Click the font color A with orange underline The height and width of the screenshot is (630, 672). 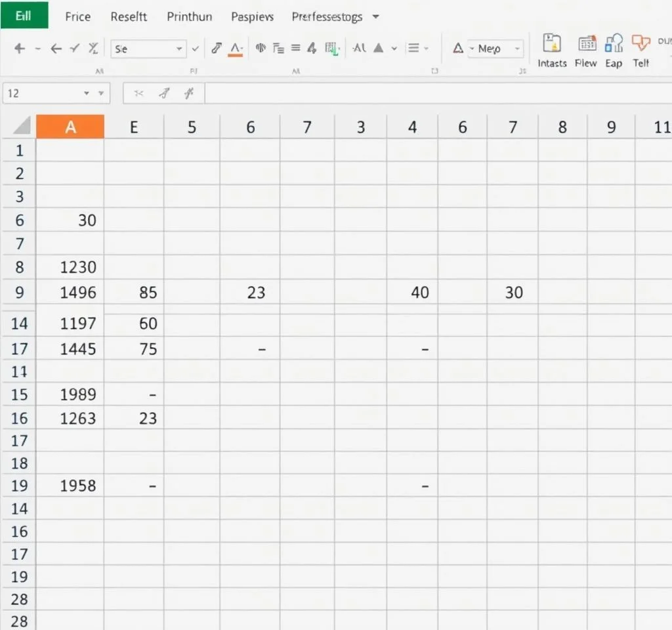[x=236, y=49]
